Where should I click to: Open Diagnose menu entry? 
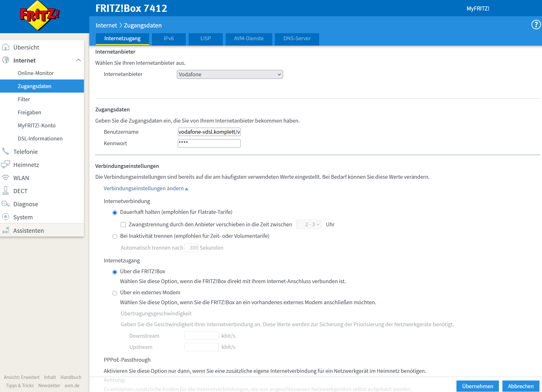tap(42, 204)
